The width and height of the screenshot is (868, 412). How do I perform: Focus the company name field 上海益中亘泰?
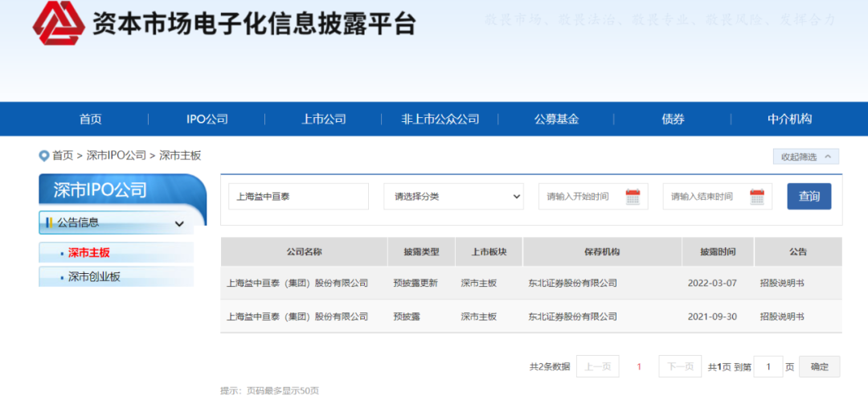click(298, 196)
